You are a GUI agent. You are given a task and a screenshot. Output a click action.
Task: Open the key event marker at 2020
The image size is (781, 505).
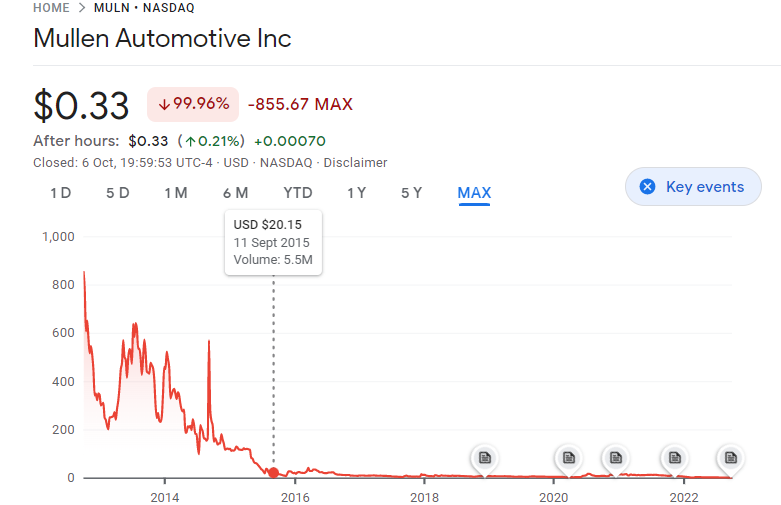pos(568,458)
